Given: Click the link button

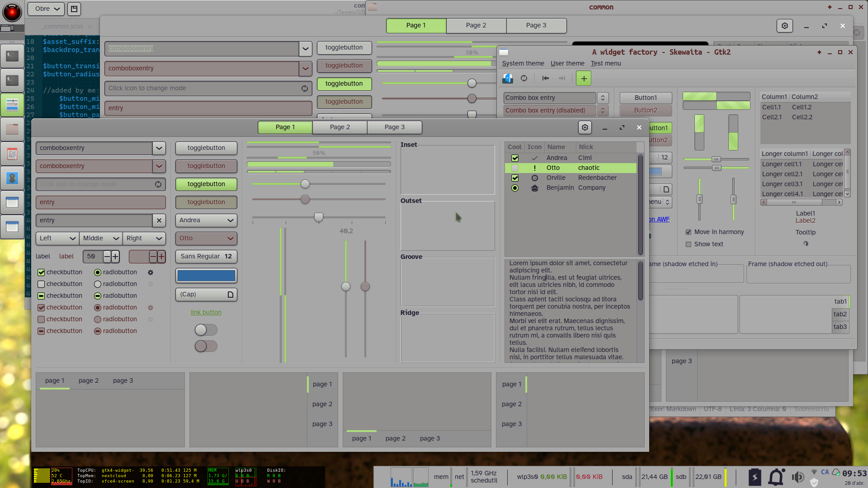Looking at the screenshot, I should click(206, 313).
